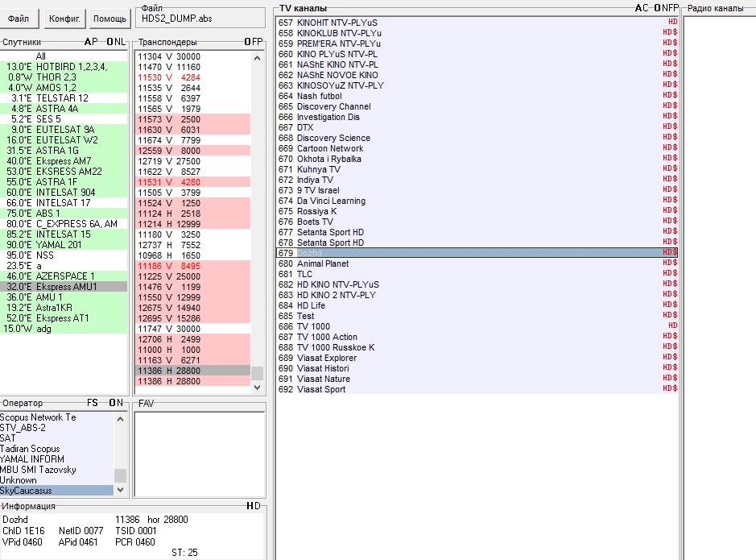This screenshot has height=560, width=756.
Task: Select channel 680 Animal Planet
Action: pos(477,263)
